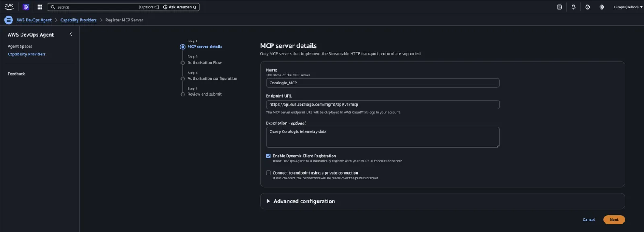Click the search magnifier icon

pos(53,7)
